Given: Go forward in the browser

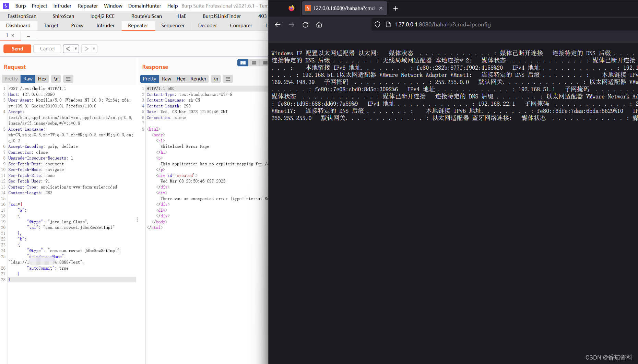Looking at the screenshot, I should point(292,25).
